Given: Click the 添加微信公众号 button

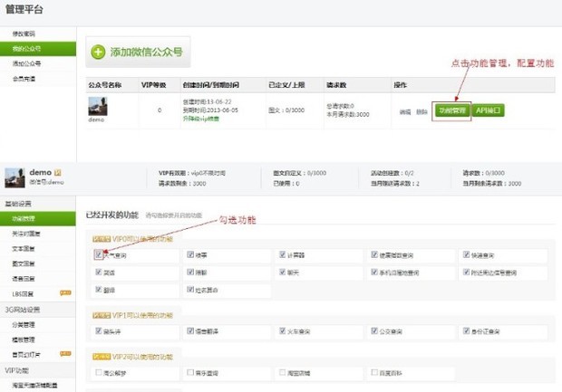Looking at the screenshot, I should [x=138, y=52].
